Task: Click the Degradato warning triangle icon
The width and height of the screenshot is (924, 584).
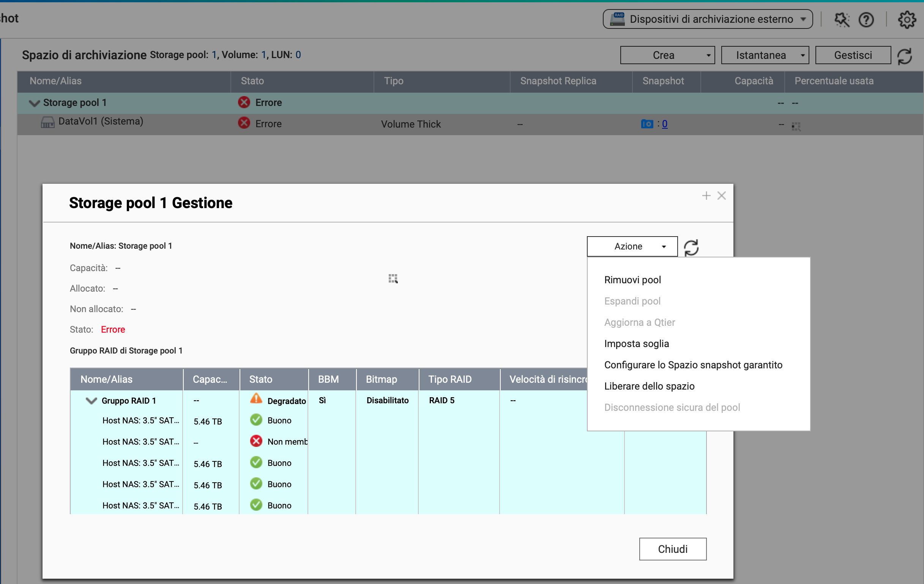Action: pyautogui.click(x=256, y=399)
